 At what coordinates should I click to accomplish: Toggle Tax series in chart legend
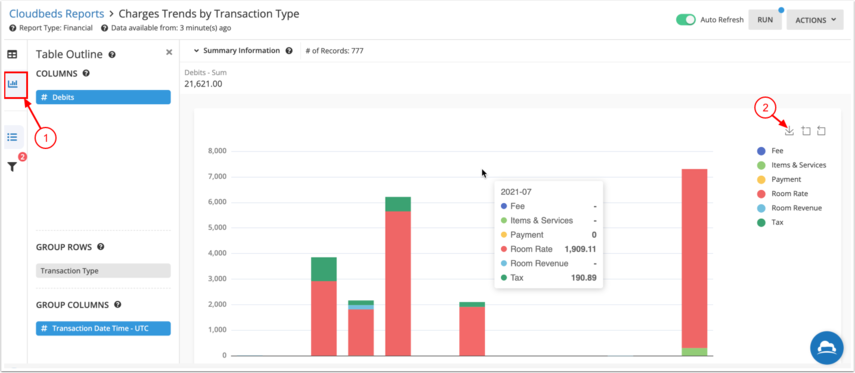[x=770, y=222]
